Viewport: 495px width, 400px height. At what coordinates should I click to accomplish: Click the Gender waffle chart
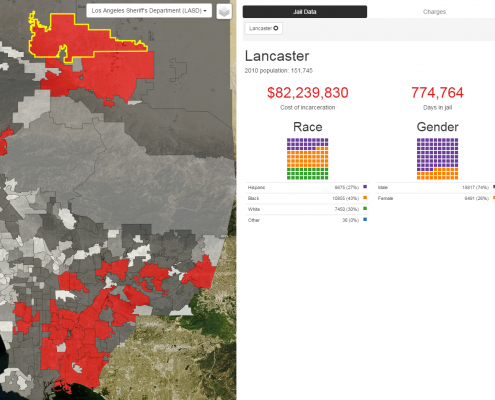[x=437, y=159]
